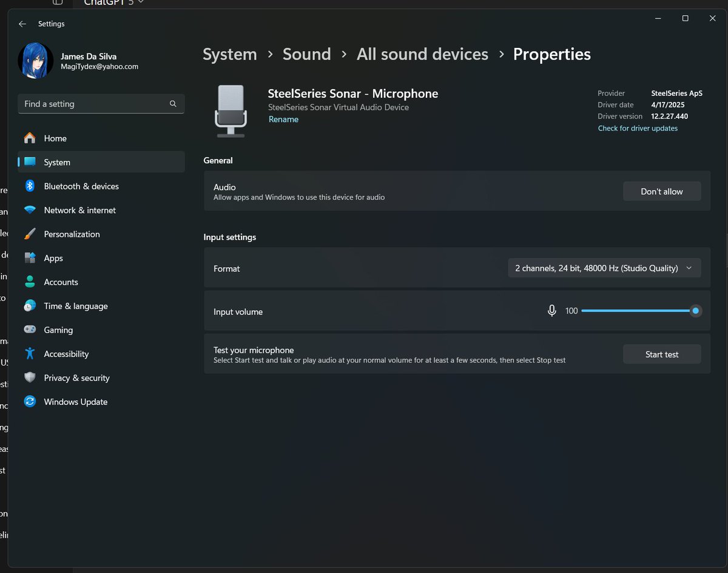
Task: Click the Apps icon in sidebar
Action: (x=30, y=258)
